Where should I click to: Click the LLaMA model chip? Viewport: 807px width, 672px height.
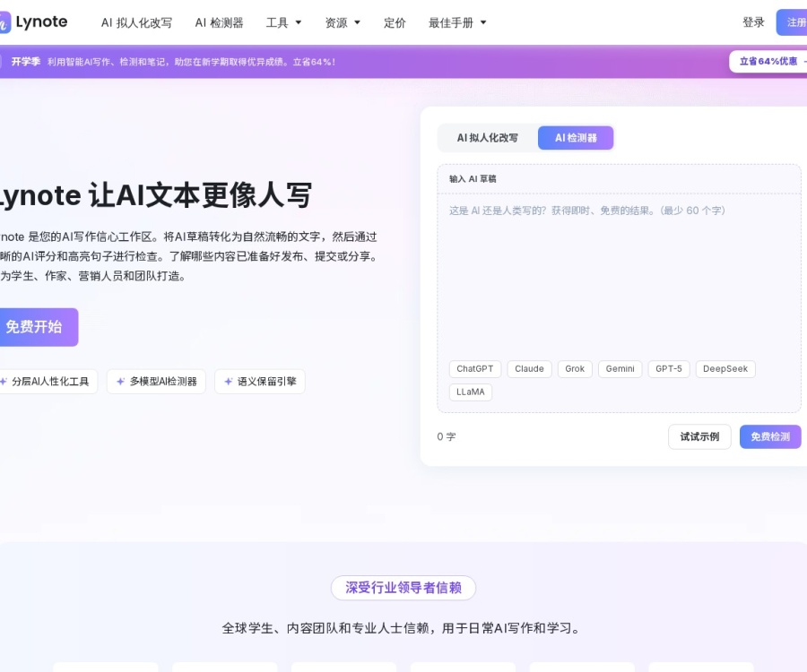[471, 392]
